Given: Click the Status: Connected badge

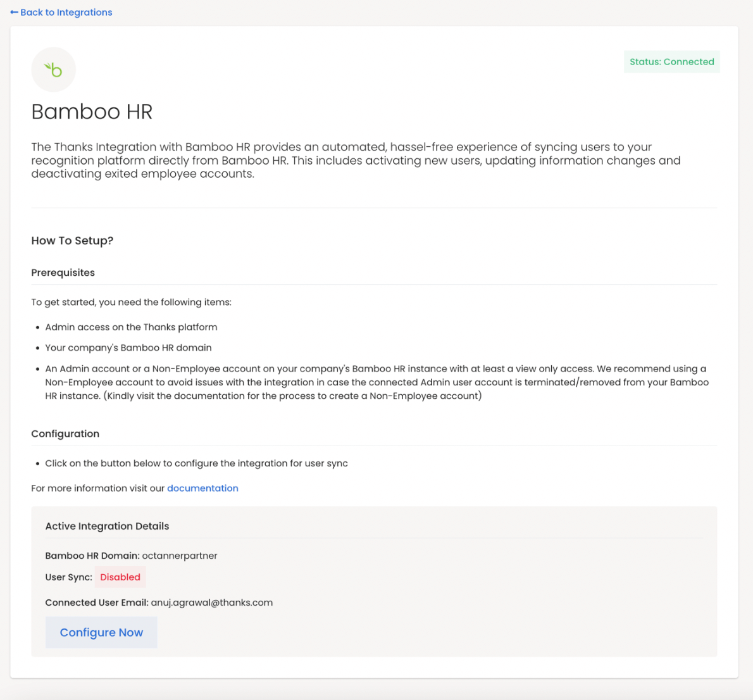Looking at the screenshot, I should pos(671,62).
